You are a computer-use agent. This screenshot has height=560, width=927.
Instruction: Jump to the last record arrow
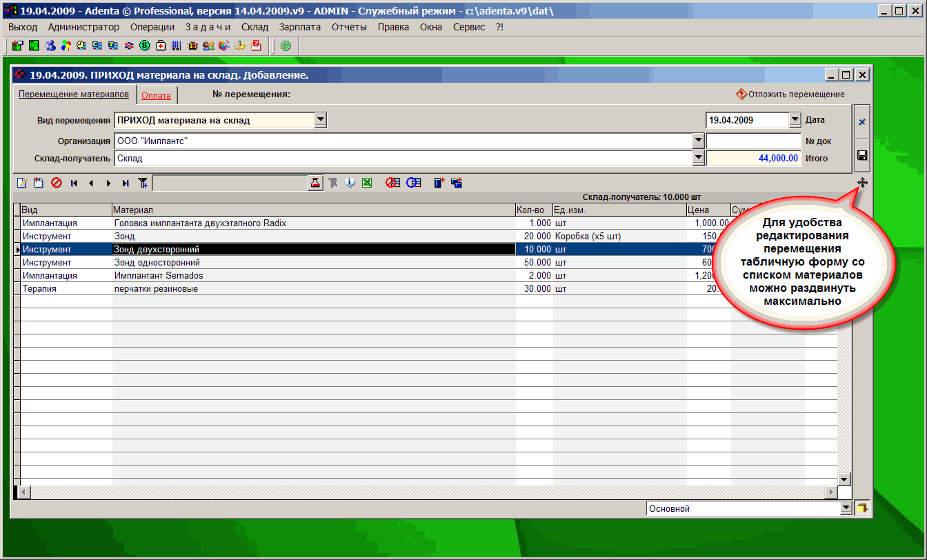(125, 183)
